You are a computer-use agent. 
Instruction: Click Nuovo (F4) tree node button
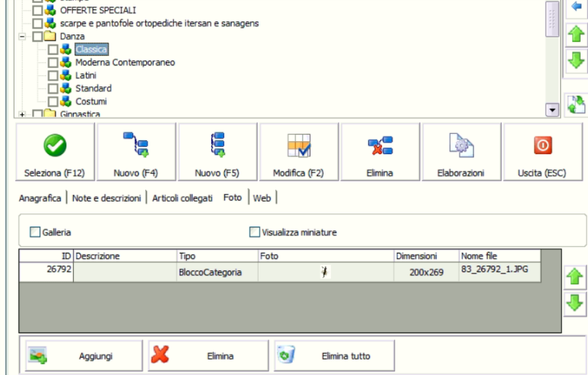(136, 152)
